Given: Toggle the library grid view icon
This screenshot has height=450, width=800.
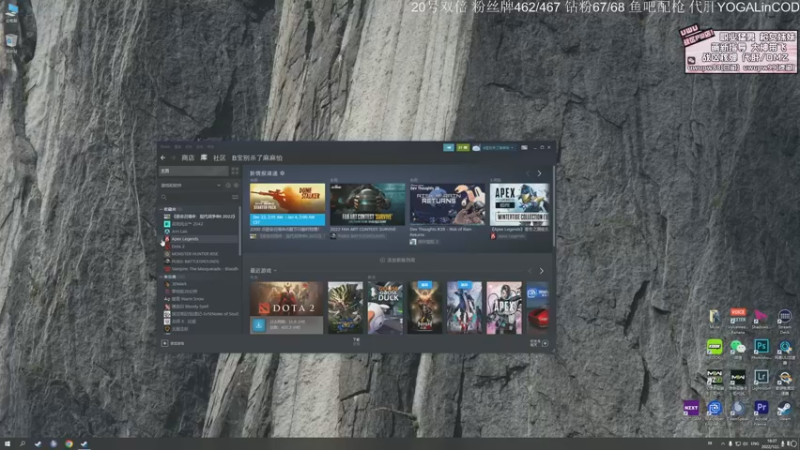Looking at the screenshot, I should [235, 171].
